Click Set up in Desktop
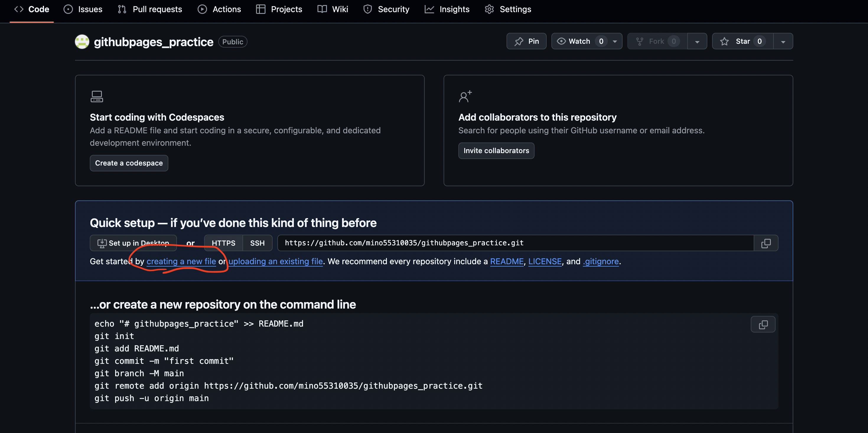This screenshot has width=868, height=433. click(x=133, y=243)
